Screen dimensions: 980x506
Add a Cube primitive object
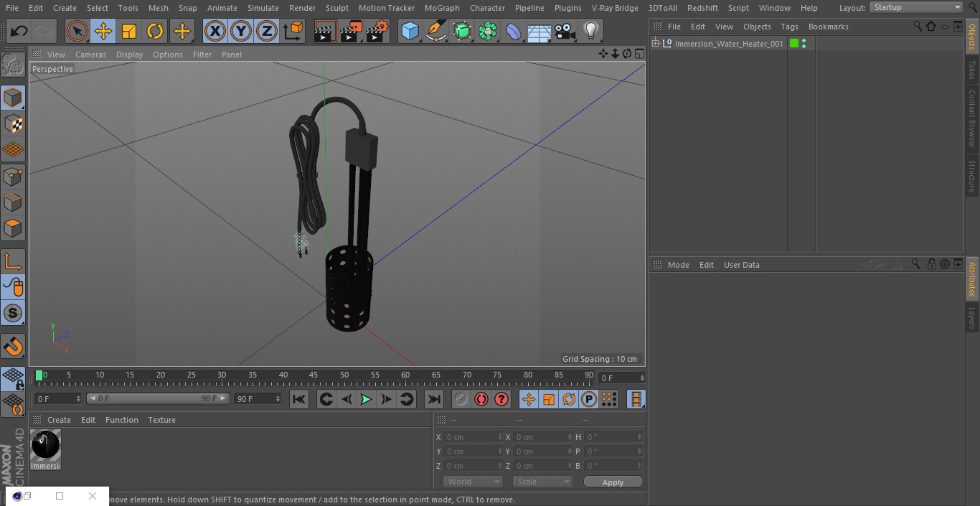[x=410, y=31]
